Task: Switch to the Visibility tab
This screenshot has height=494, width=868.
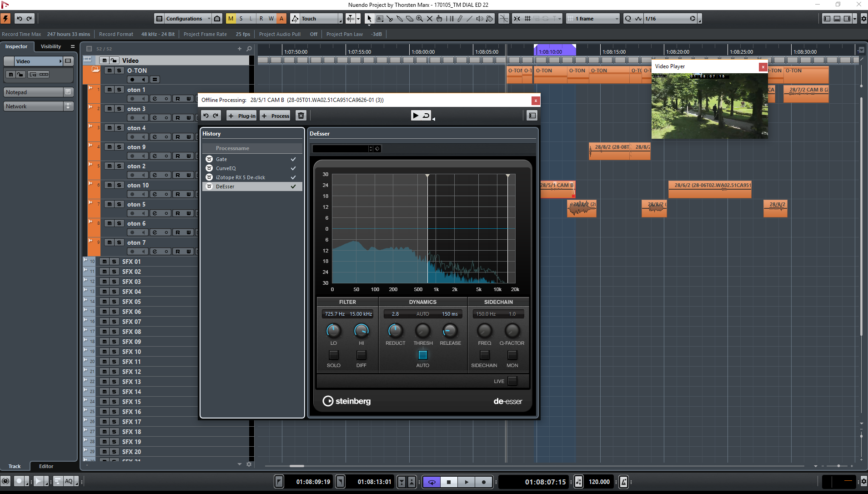Action: [x=51, y=46]
